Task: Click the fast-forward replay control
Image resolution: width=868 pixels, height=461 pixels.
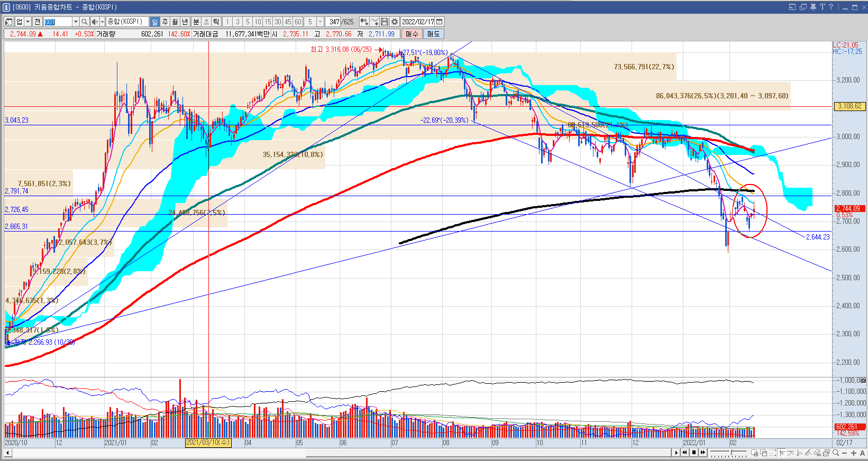Action: 703,453
